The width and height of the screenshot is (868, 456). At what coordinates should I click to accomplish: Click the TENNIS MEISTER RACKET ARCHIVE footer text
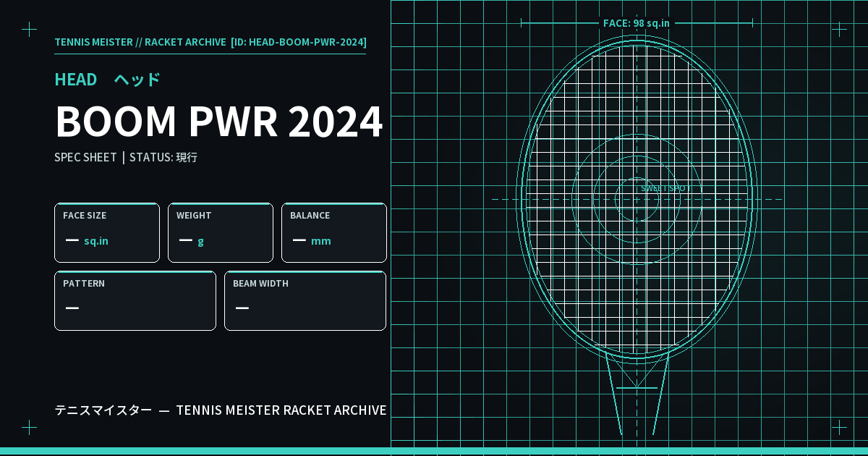point(281,410)
